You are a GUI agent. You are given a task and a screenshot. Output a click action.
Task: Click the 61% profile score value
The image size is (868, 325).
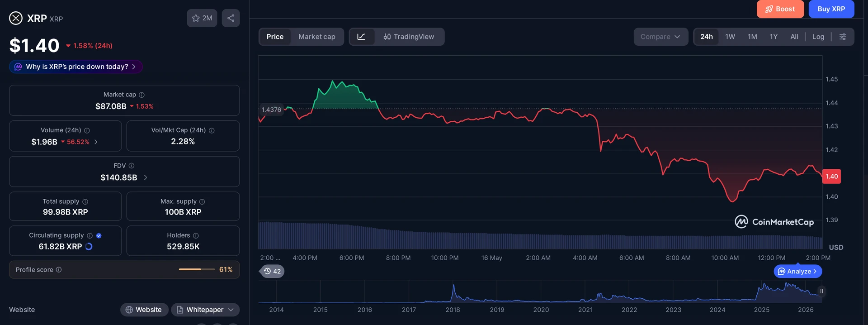(x=226, y=269)
